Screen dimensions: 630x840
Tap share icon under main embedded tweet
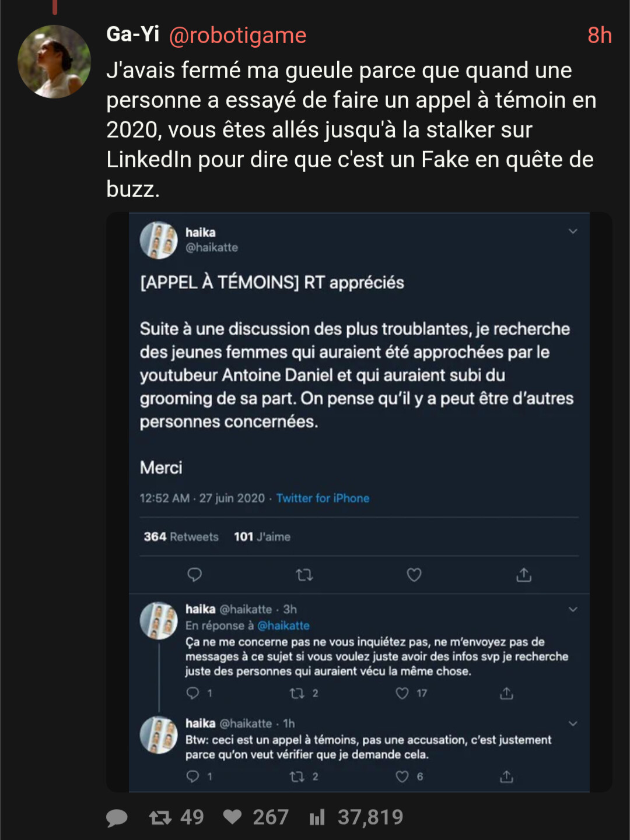click(524, 575)
